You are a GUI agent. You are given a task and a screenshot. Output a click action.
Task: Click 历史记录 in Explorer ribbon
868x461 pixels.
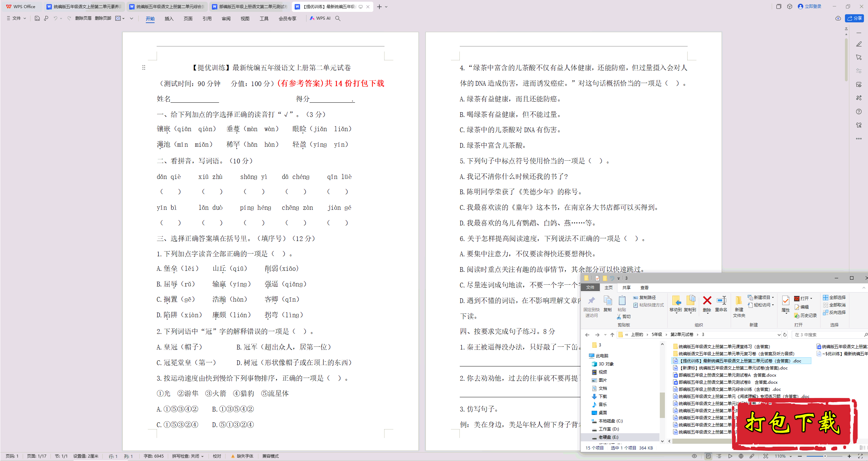[805, 316]
